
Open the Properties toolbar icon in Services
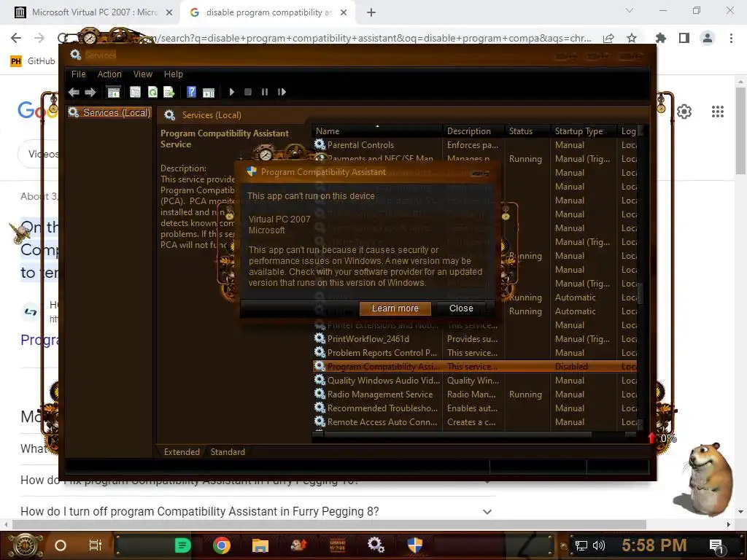click(x=135, y=93)
